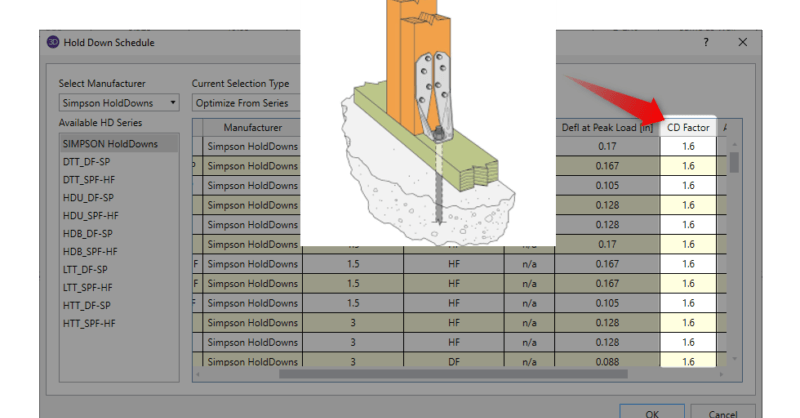Select SIMPSON HoldDowns in series list
800x418 pixels.
pos(119,144)
